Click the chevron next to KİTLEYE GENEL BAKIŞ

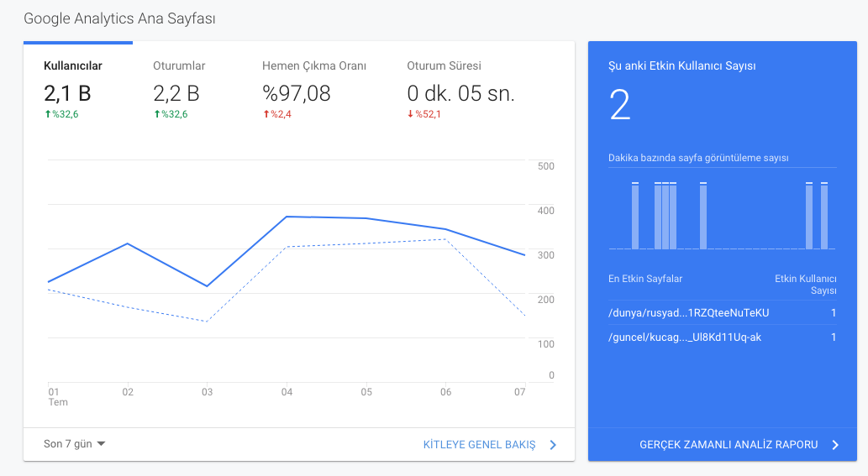pyautogui.click(x=552, y=444)
